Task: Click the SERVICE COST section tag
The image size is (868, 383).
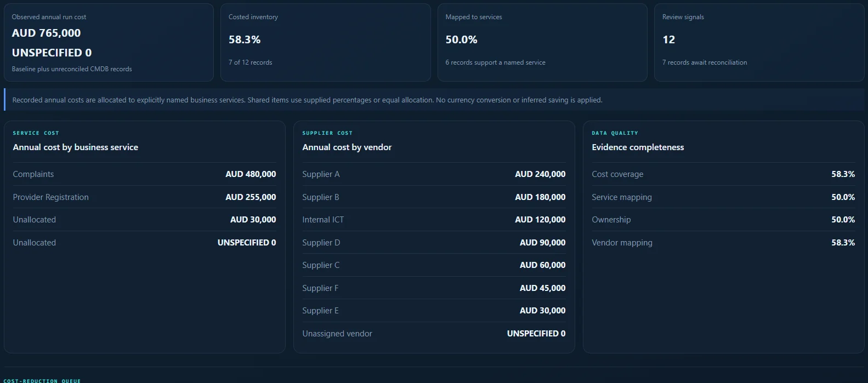Action: pos(36,133)
